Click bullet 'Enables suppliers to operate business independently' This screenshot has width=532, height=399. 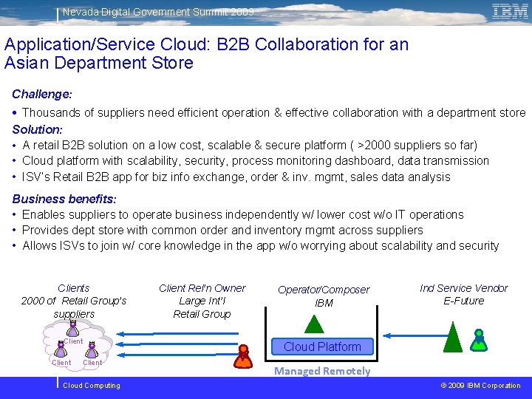pyautogui.click(x=243, y=215)
